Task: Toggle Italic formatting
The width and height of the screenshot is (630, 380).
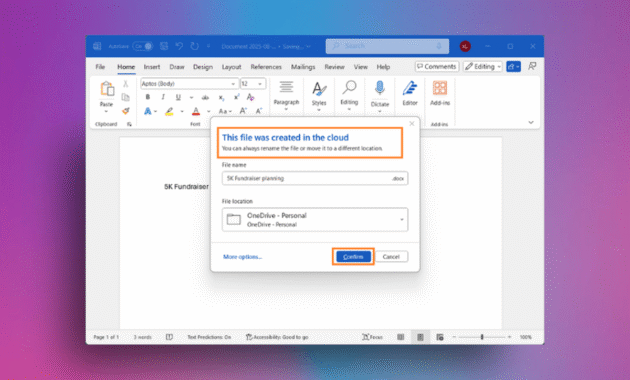Action: tap(163, 97)
